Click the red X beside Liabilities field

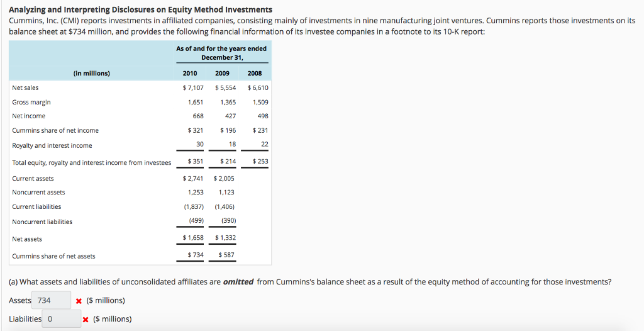point(86,319)
